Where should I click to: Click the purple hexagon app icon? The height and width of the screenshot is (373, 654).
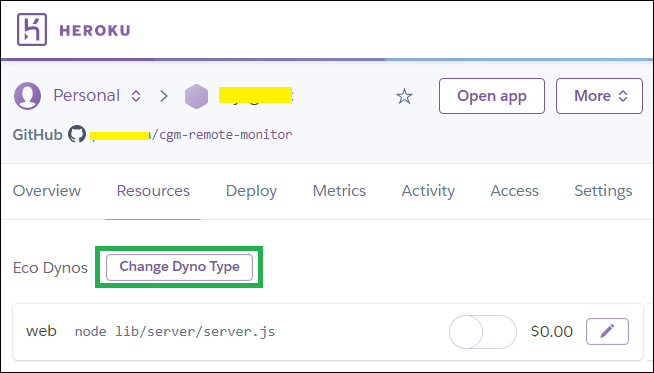[x=196, y=96]
